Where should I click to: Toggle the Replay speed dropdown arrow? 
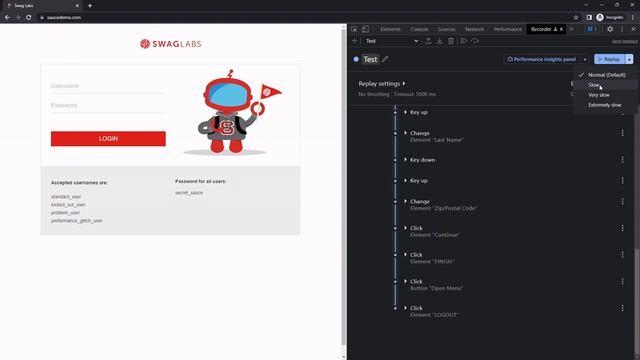coord(629,60)
